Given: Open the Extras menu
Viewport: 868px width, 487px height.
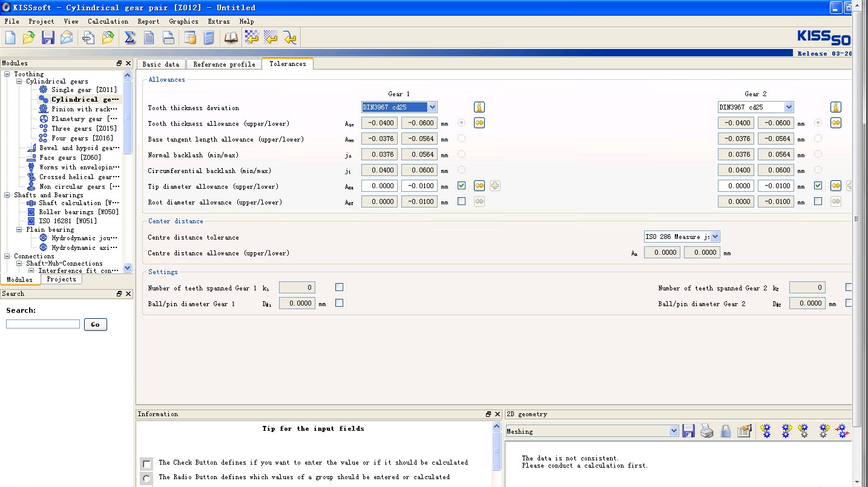Looking at the screenshot, I should tap(219, 21).
